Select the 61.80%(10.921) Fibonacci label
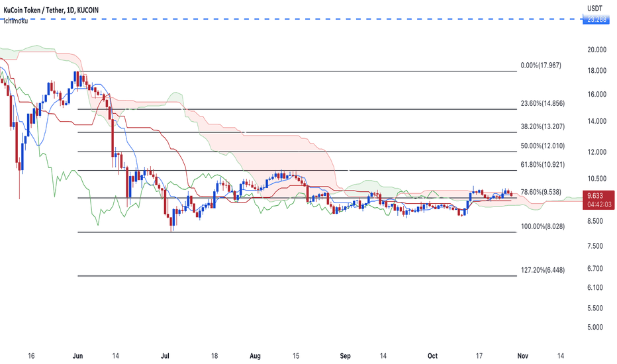The height and width of the screenshot is (364, 617). [x=543, y=165]
